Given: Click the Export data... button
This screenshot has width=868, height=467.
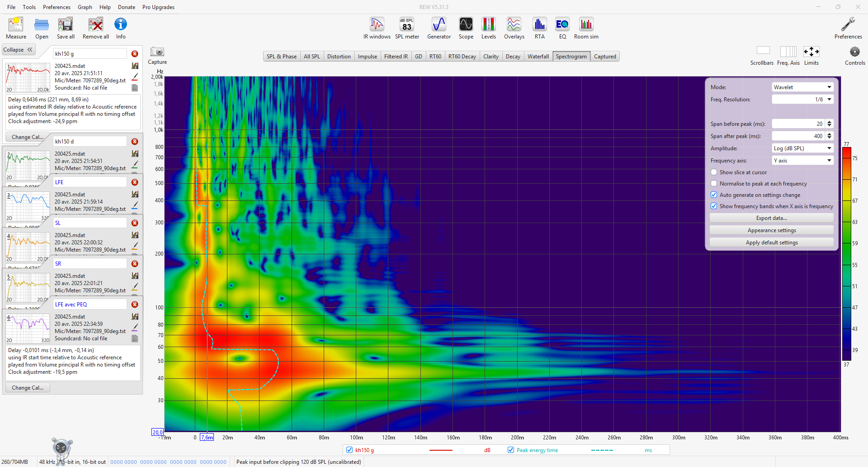Looking at the screenshot, I should [x=772, y=218].
